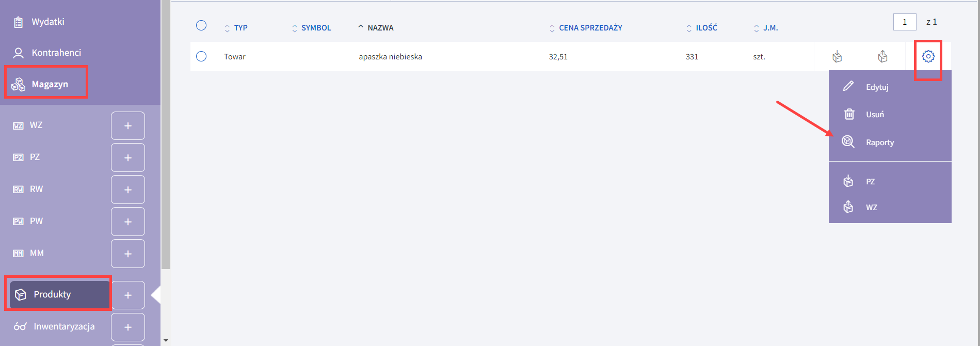Select the apaszka niebieska row checkbox
The width and height of the screenshot is (980, 346).
[201, 57]
